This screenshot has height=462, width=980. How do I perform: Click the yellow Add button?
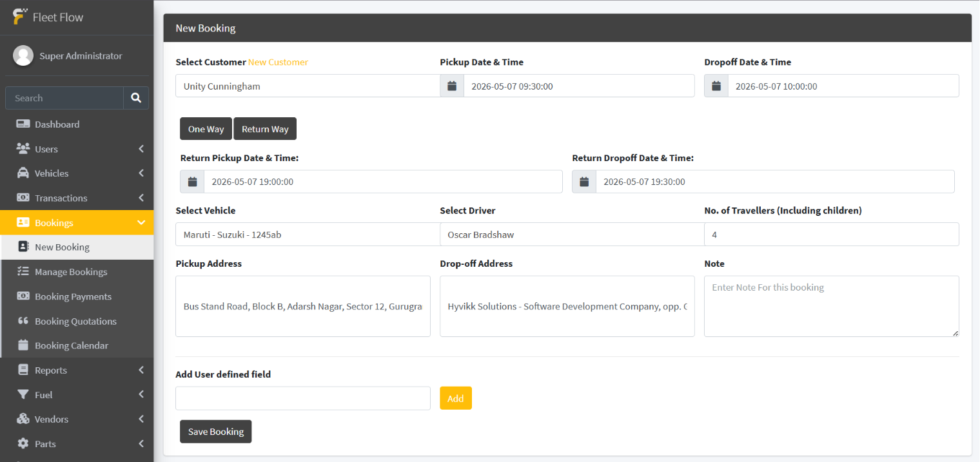tap(456, 398)
